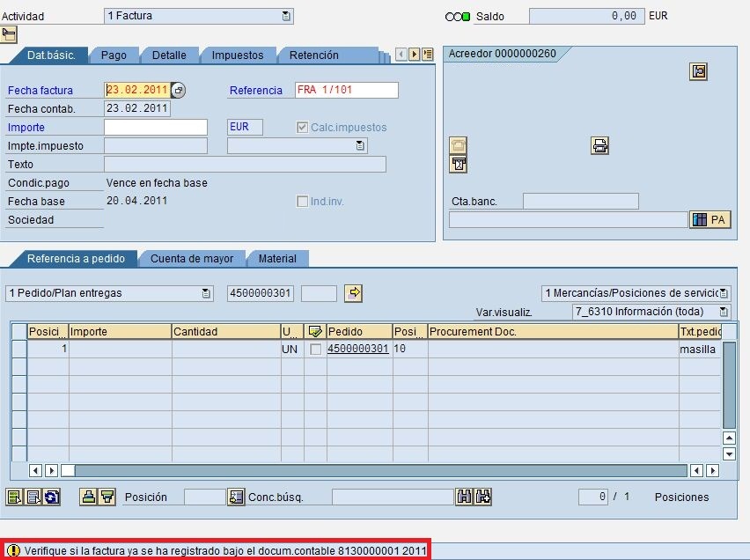750x560 pixels.
Task: Click the Cta.banc. input field
Action: click(581, 202)
